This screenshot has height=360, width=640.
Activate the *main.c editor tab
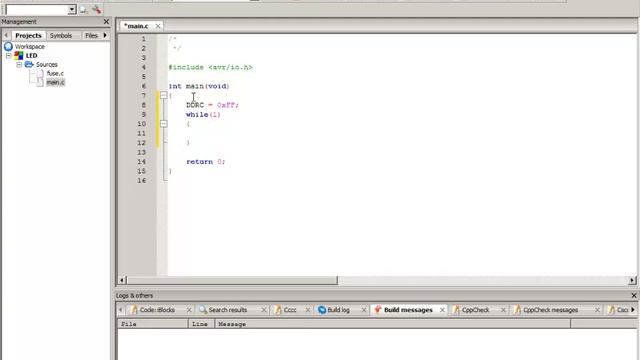point(136,26)
